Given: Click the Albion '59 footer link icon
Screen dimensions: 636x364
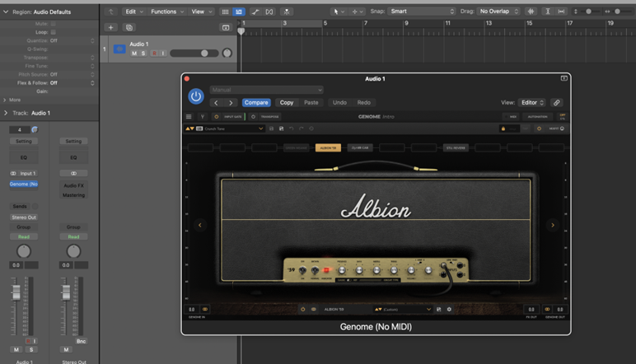Looking at the screenshot, I should point(314,310).
